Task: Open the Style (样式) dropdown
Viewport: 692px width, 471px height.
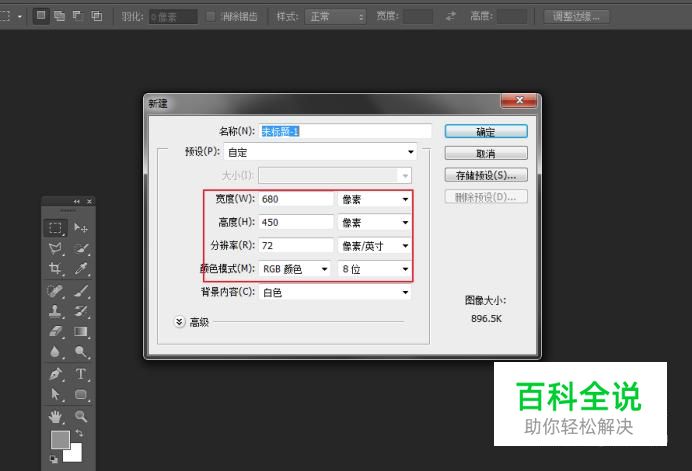Action: tap(335, 17)
